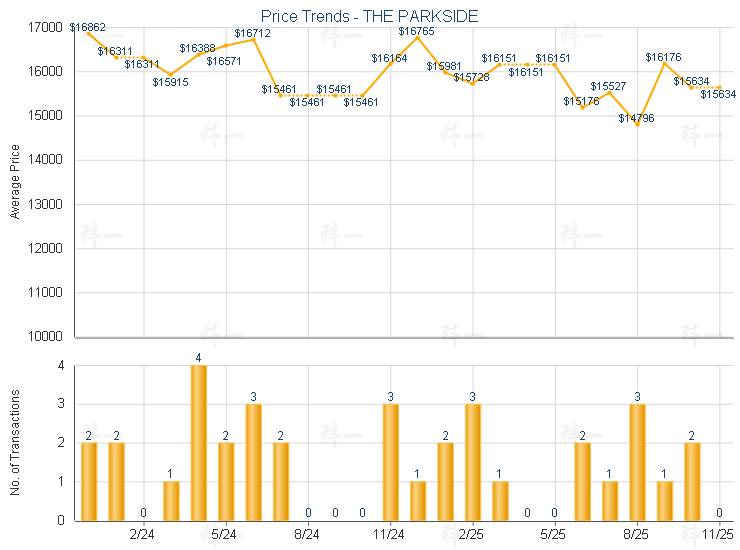
Task: Select the 11/25 x-axis date label
Action: point(718,534)
